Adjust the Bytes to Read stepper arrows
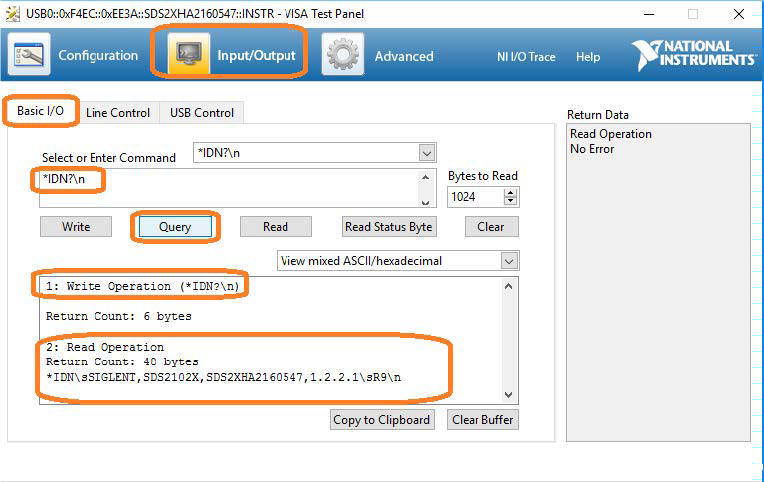This screenshot has height=482, width=764. 510,197
